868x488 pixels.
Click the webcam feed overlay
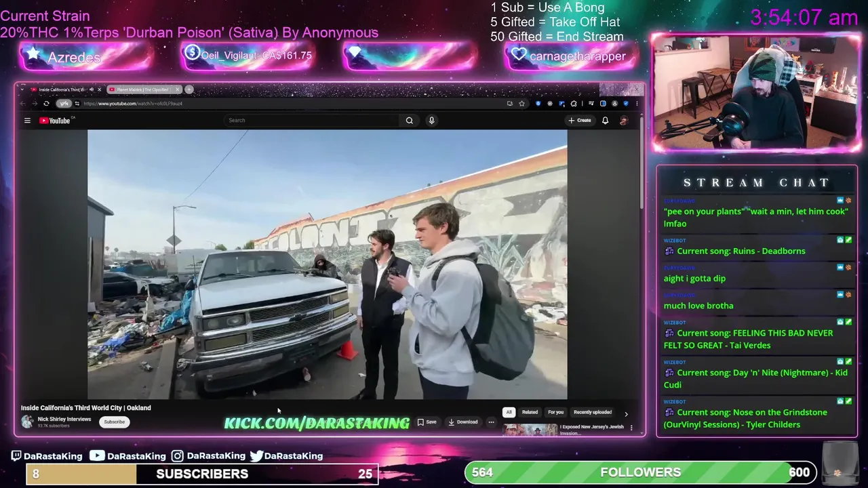click(x=756, y=92)
